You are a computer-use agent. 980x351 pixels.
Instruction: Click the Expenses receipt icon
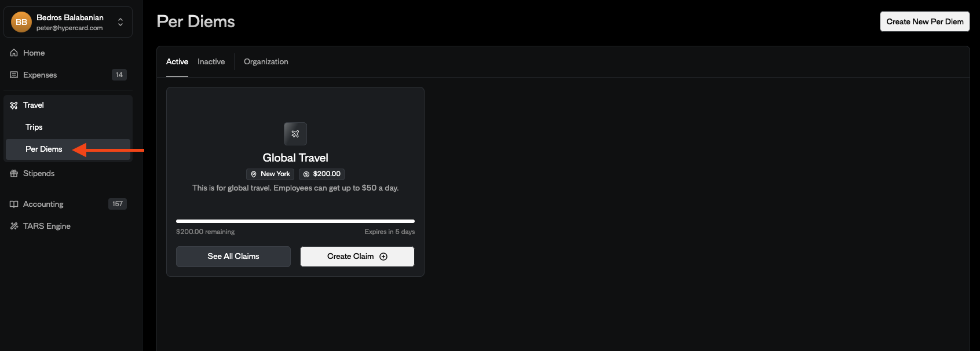pyautogui.click(x=14, y=75)
